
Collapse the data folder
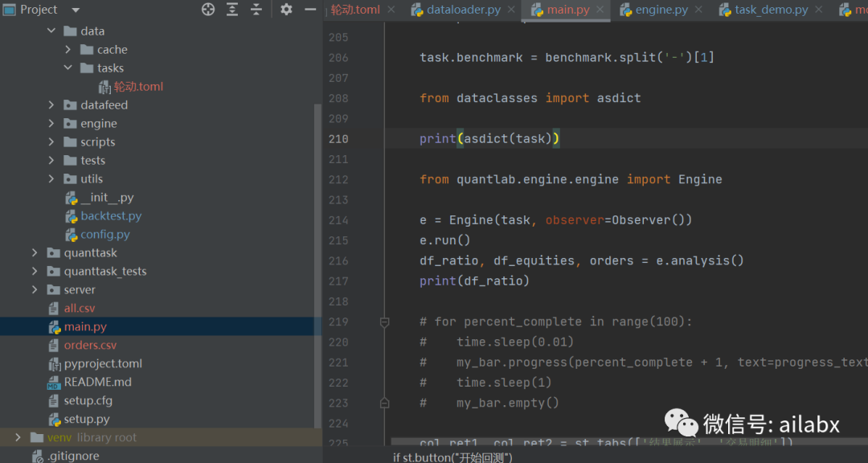[51, 31]
